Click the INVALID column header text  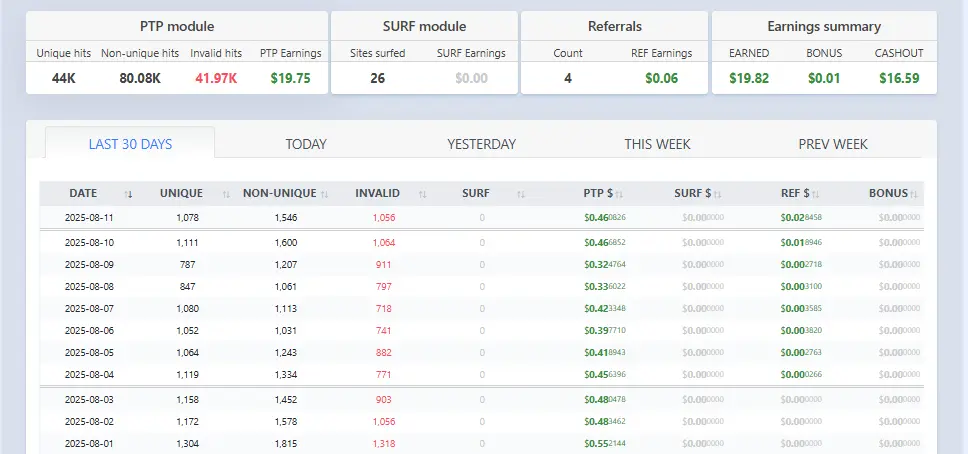pyautogui.click(x=378, y=193)
